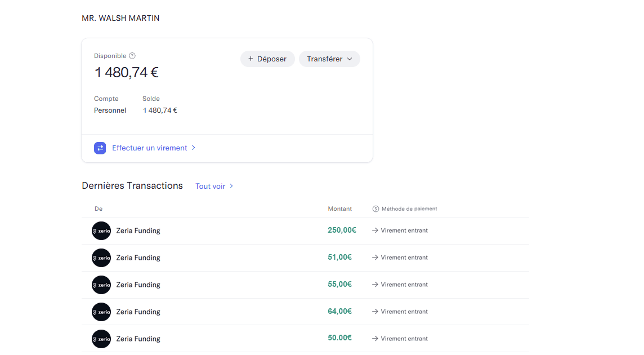Click Zeria logo on 51,00€ transaction
The width and height of the screenshot is (644, 355).
tap(101, 258)
